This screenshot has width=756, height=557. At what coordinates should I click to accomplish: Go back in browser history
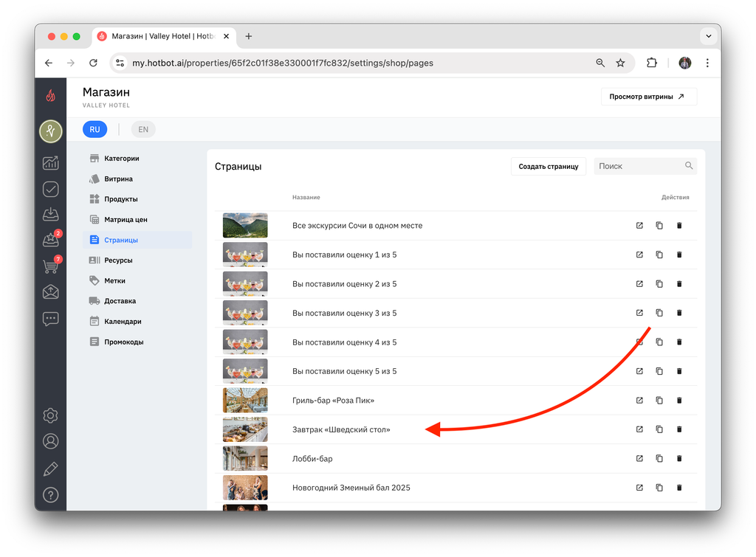pyautogui.click(x=49, y=63)
